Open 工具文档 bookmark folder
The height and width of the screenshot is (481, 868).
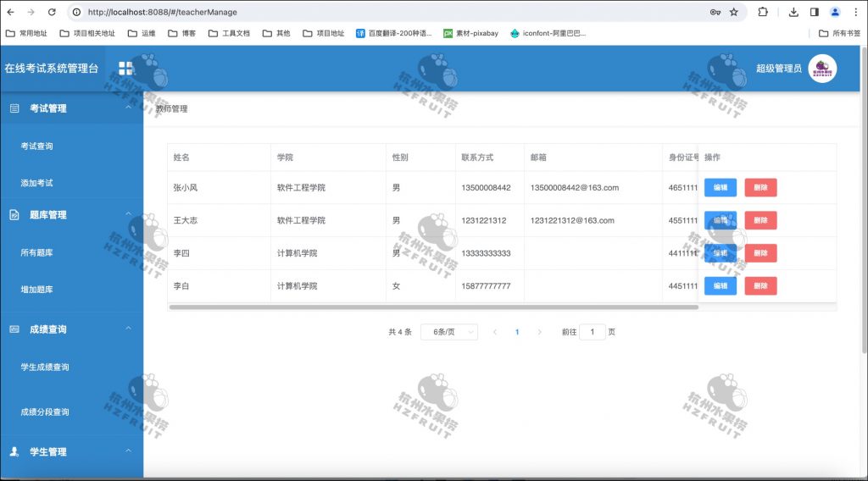click(229, 33)
